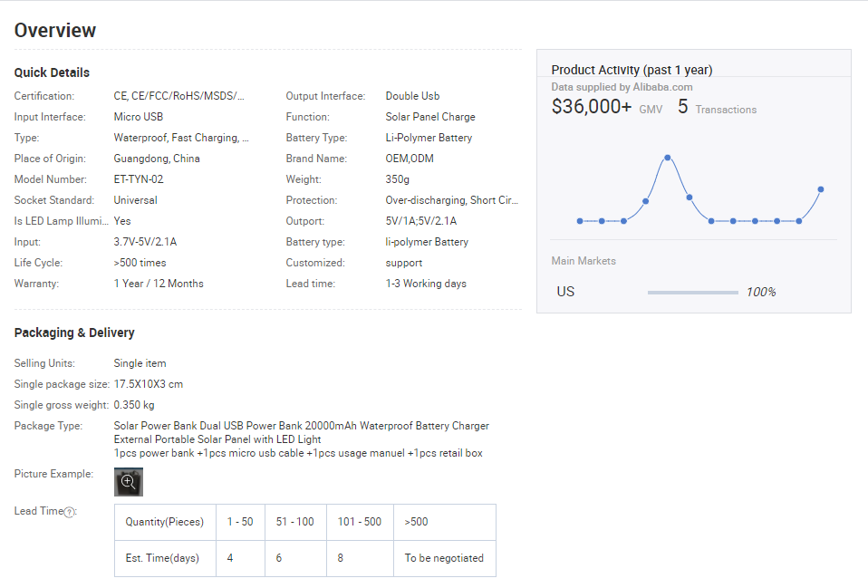Image resolution: width=868 pixels, height=588 pixels.
Task: Click the US market share progress bar
Action: pos(692,293)
